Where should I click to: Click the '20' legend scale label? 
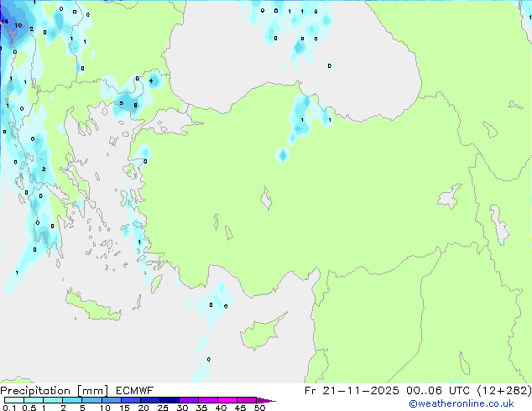pyautogui.click(x=143, y=408)
